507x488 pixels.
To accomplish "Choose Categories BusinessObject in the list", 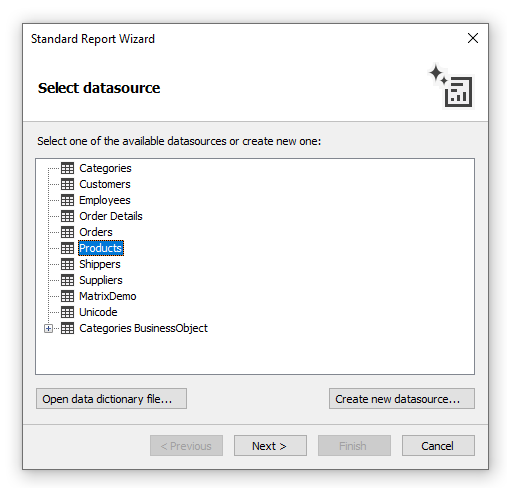I will pos(143,328).
